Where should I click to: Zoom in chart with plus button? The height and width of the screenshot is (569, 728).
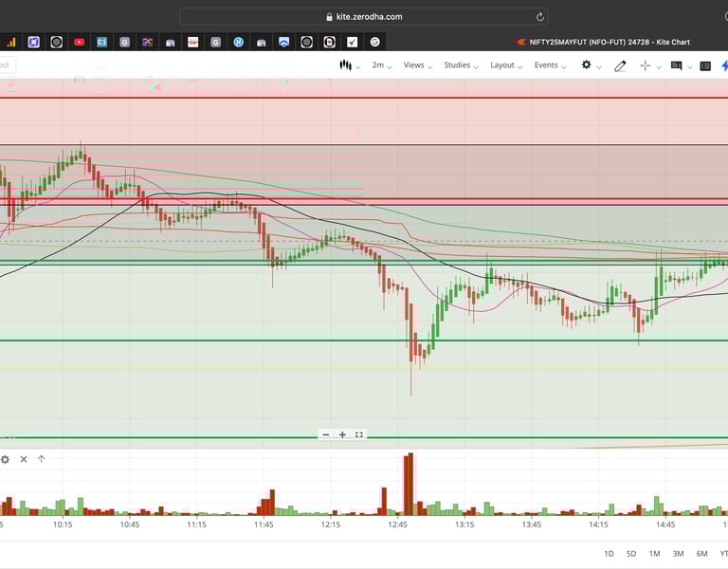point(342,434)
